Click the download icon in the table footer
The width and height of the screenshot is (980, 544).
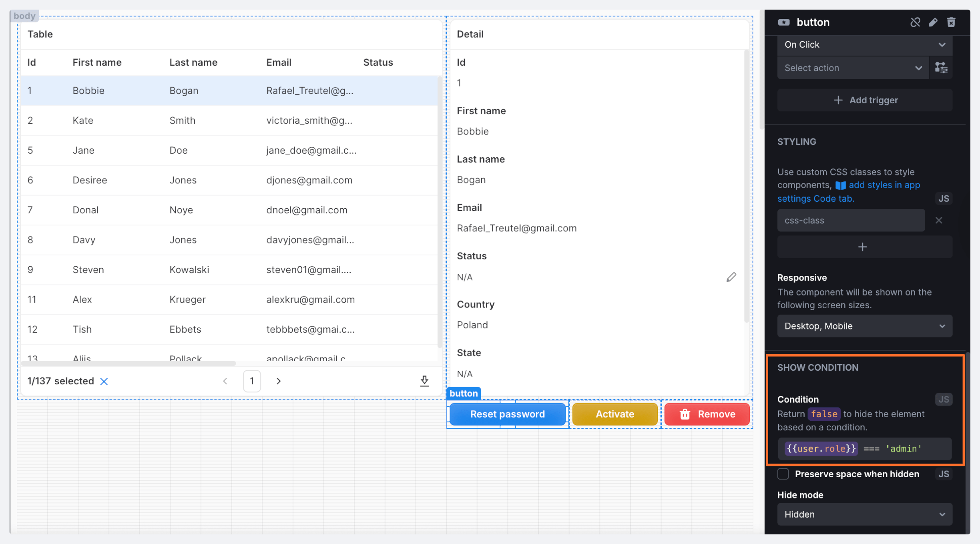pyautogui.click(x=424, y=381)
